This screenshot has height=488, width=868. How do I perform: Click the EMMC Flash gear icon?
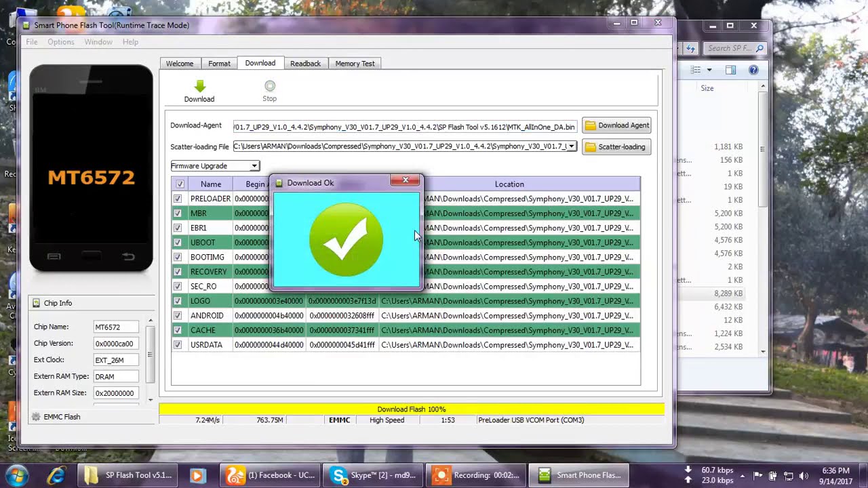coord(37,417)
